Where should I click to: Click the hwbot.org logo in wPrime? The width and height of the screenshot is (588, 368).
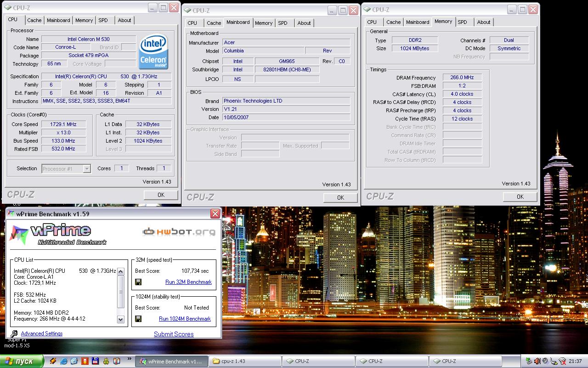(x=179, y=232)
